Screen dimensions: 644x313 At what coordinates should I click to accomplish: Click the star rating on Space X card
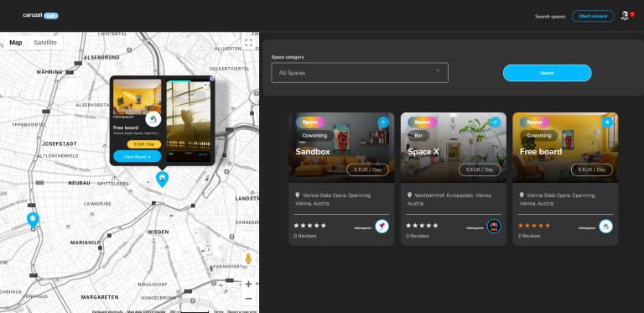422,226
